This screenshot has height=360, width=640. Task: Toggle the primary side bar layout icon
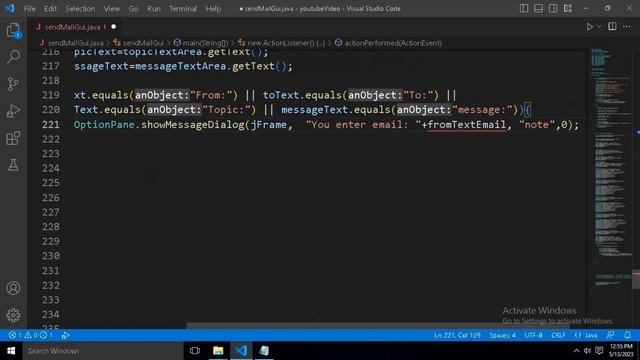[x=524, y=9]
